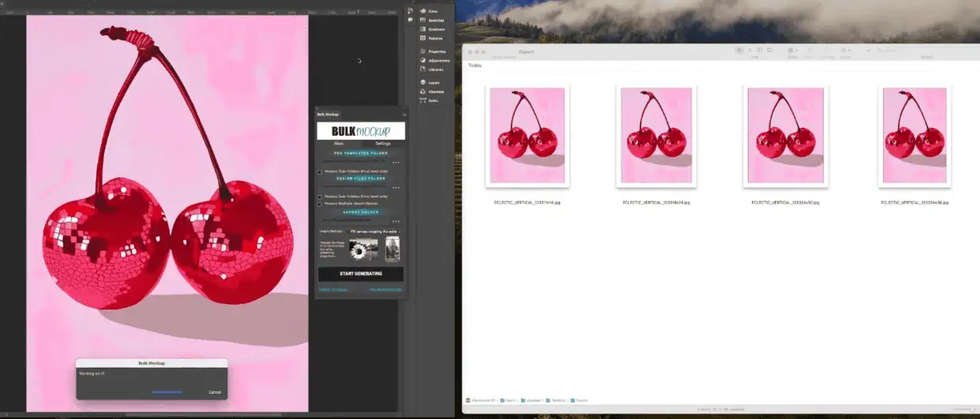The height and width of the screenshot is (419, 980).
Task: Open the Color panel
Action: [432, 11]
